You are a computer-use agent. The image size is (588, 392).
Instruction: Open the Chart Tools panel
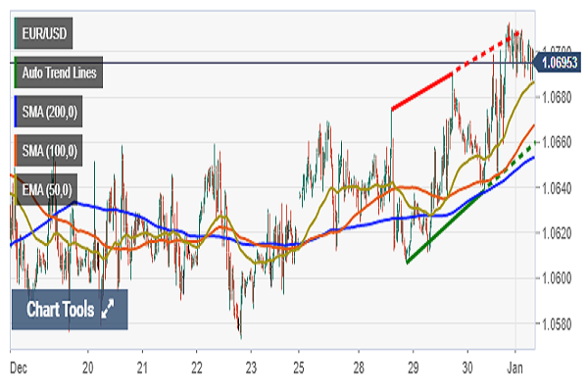61,310
